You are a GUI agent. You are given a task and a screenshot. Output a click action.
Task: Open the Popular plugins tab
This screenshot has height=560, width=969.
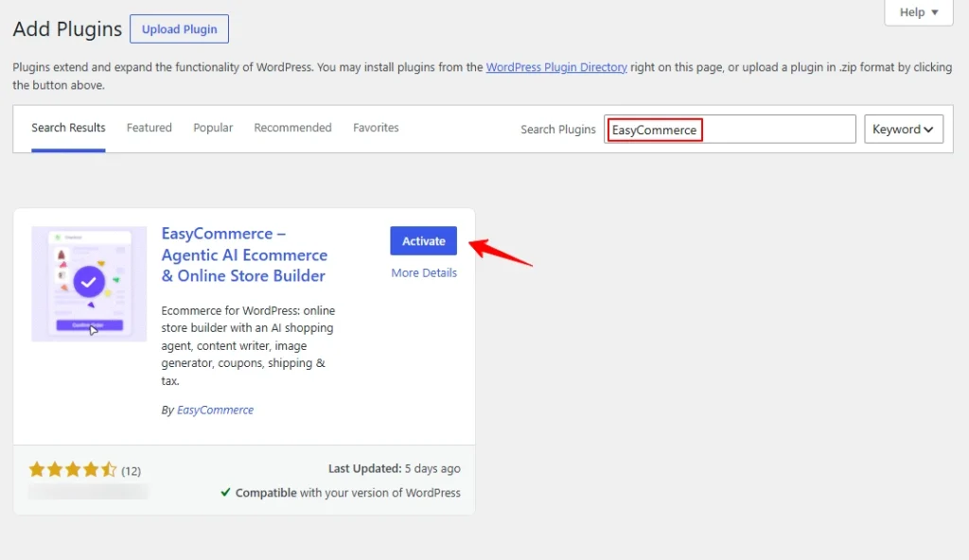pos(213,128)
